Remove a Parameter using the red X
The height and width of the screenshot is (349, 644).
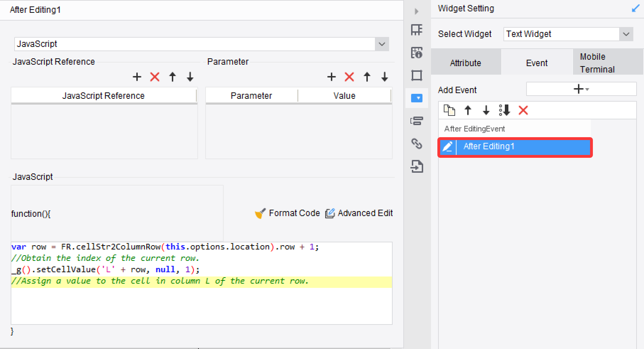349,77
